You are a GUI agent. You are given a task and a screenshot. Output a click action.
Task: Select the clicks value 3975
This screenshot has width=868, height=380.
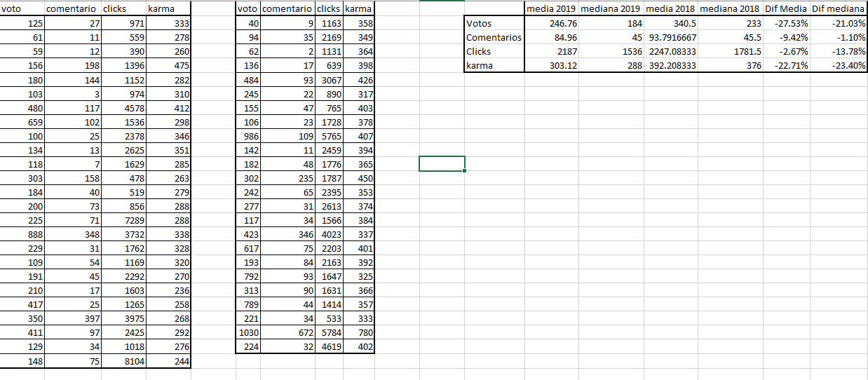[123, 319]
